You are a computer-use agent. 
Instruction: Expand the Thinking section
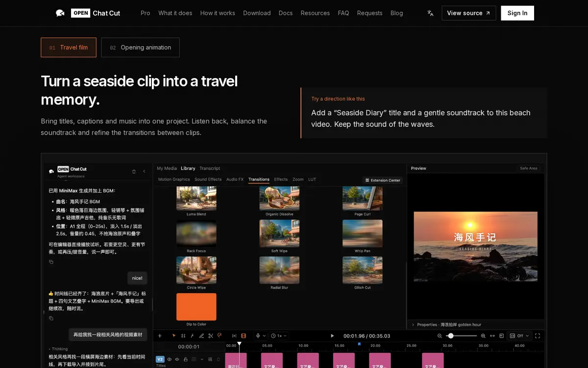pos(58,349)
